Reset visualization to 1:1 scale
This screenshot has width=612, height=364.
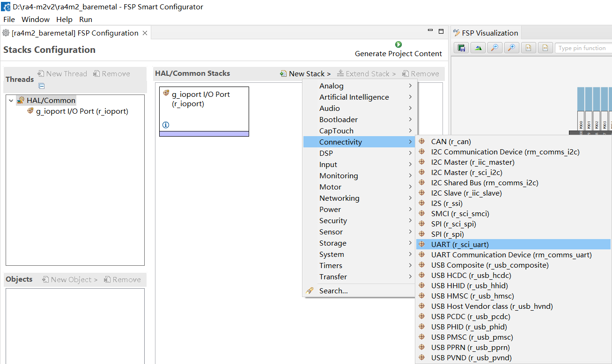528,48
